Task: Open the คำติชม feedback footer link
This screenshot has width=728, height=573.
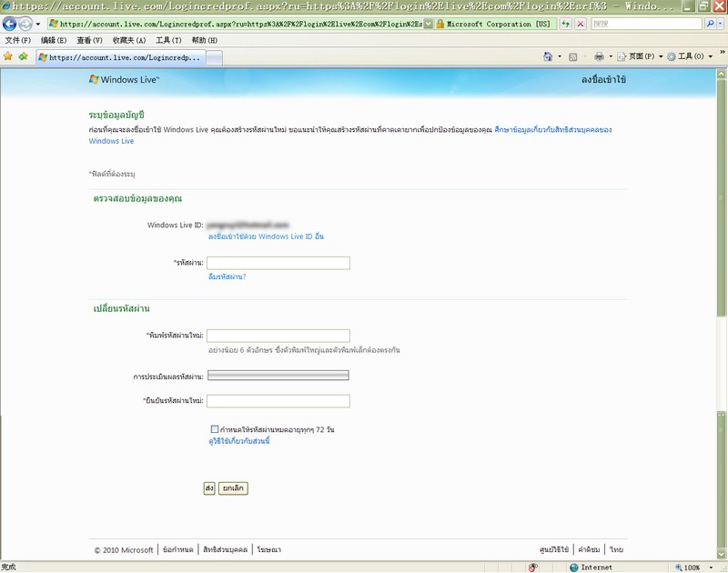Action: (589, 549)
